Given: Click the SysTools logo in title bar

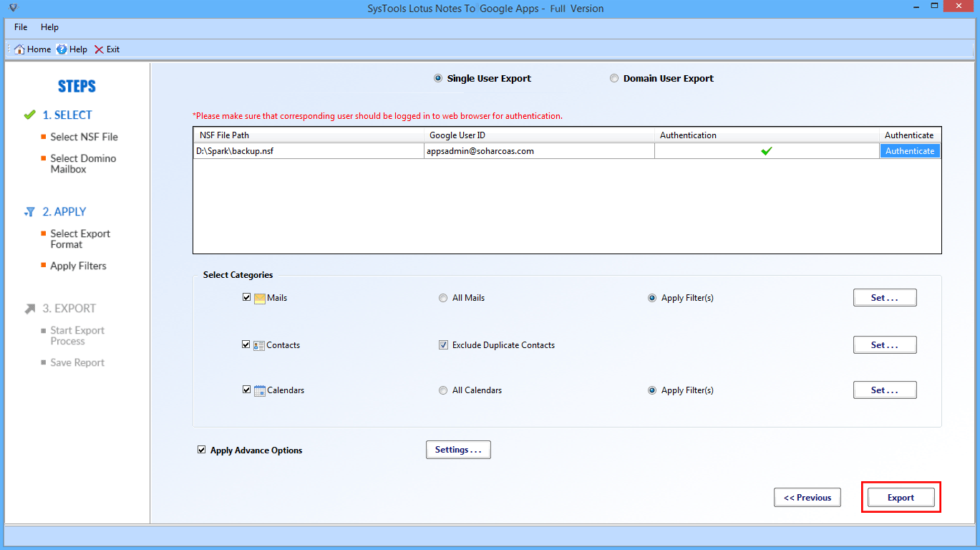Looking at the screenshot, I should click(13, 8).
